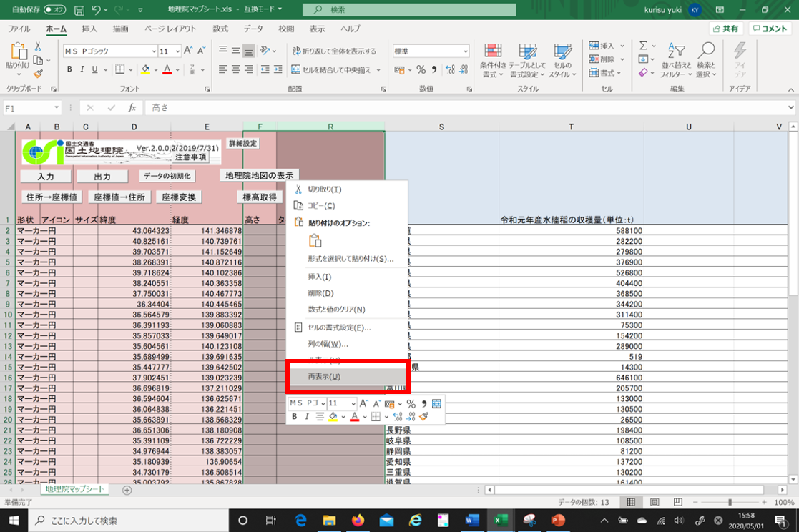
Task: Open セルのスタイル gallery
Action: 562,60
